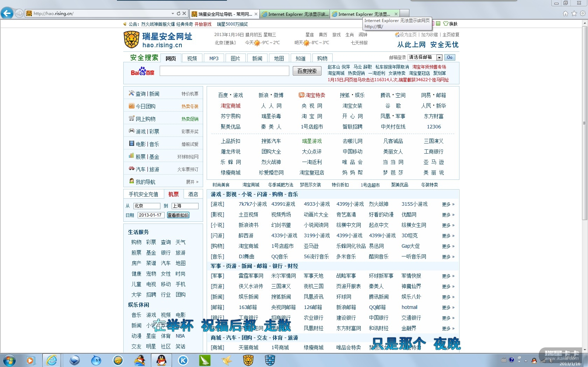Open the 主页修复 link

(451, 35)
